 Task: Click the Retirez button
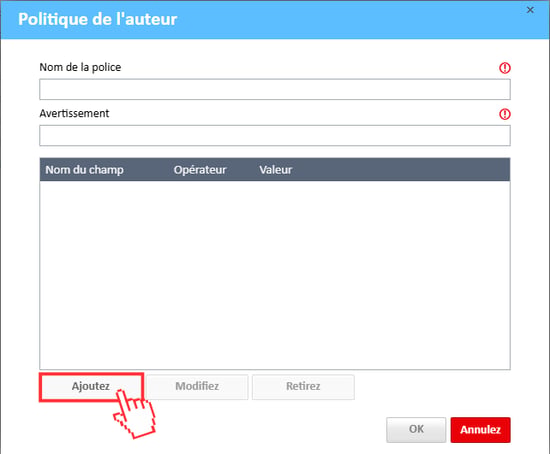click(x=303, y=387)
